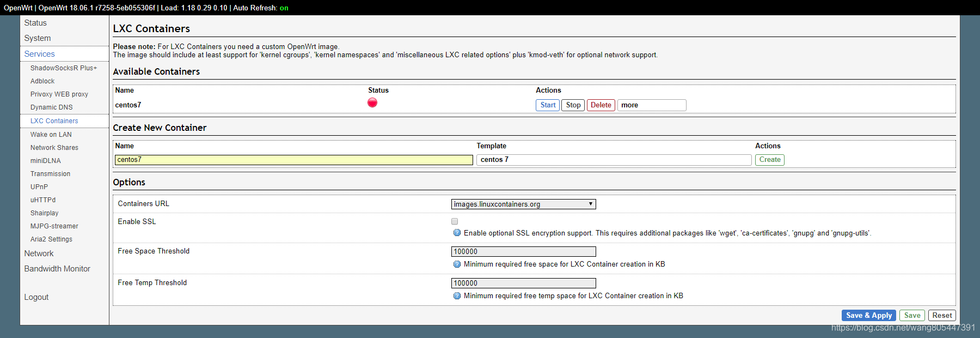Click the Reset button
The width and height of the screenshot is (980, 338).
point(942,316)
